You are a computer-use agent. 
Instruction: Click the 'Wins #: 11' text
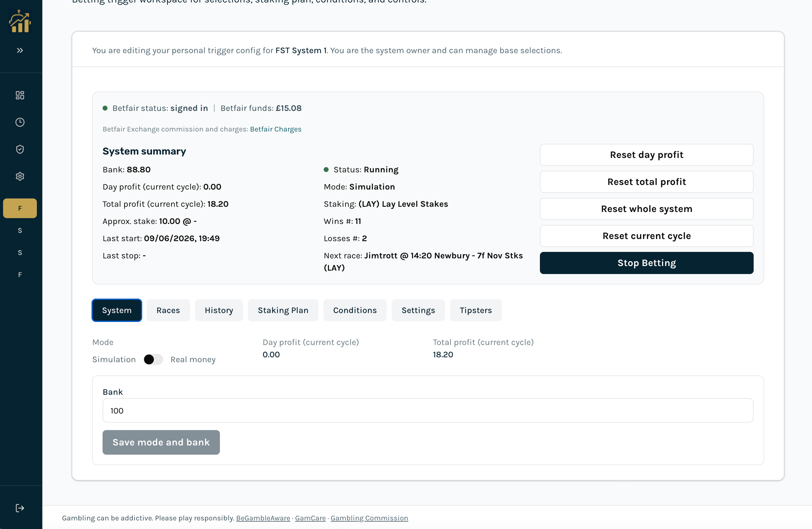(342, 221)
